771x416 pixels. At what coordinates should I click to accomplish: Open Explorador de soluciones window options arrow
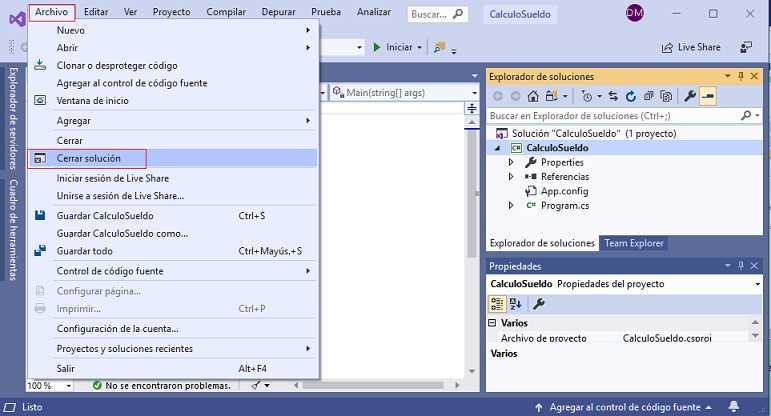coord(727,76)
